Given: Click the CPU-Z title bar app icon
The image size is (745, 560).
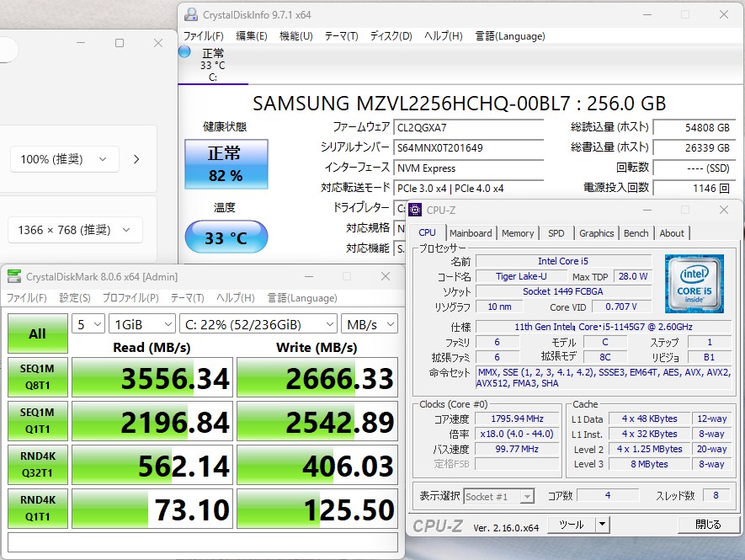Looking at the screenshot, I should click(416, 210).
